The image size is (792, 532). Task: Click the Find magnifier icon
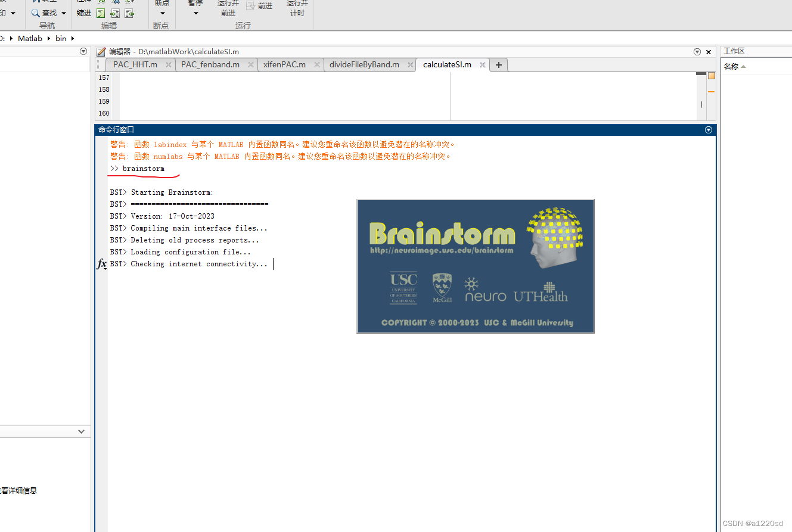tap(36, 13)
